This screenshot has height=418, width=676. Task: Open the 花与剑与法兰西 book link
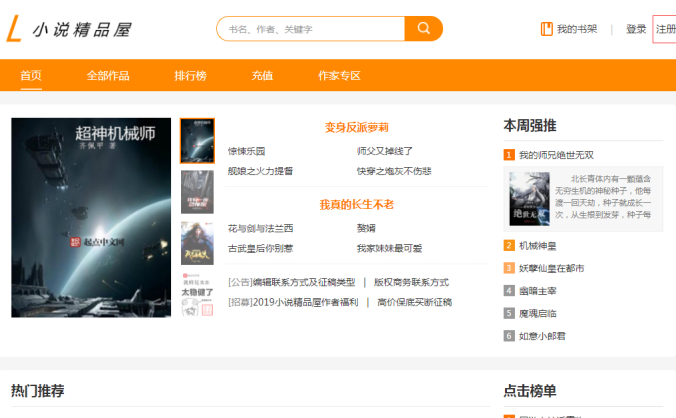tap(260, 228)
